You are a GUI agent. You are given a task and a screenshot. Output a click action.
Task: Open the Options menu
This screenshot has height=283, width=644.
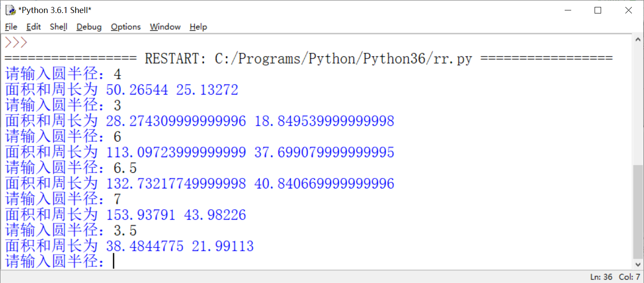[x=126, y=27]
